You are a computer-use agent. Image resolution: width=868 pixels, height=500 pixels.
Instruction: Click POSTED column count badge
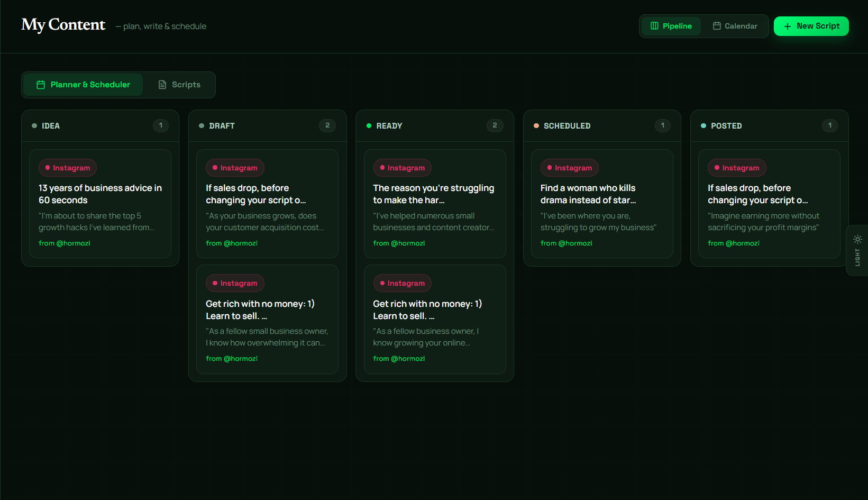830,125
